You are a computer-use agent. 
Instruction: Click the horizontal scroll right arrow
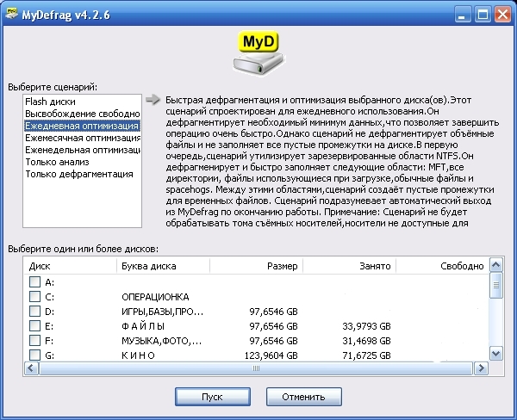tap(481, 368)
